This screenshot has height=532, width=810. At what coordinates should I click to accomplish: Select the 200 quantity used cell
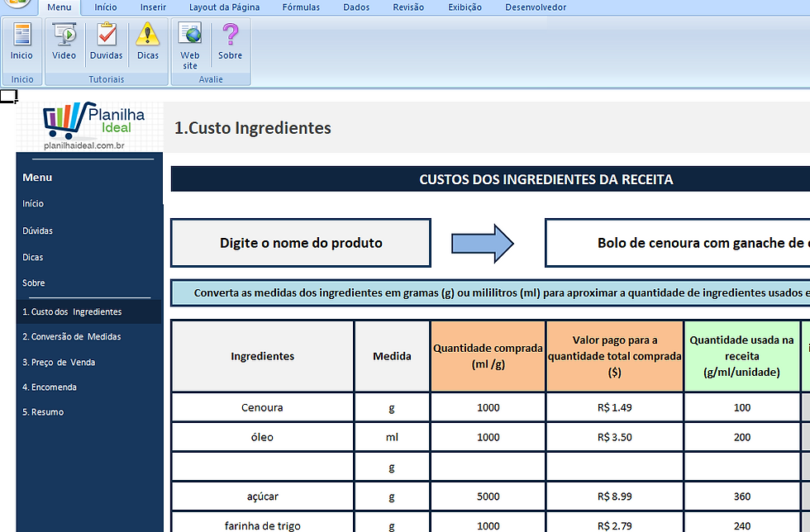[742, 437]
